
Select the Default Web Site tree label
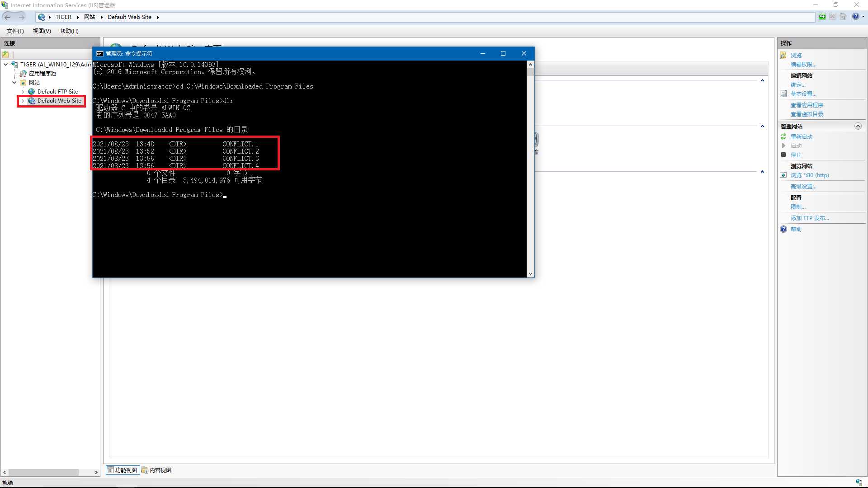point(59,101)
